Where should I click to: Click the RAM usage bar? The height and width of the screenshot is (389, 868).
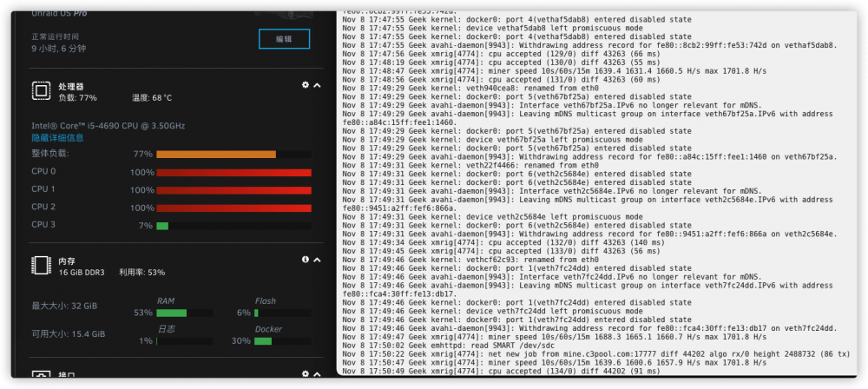pyautogui.click(x=184, y=313)
